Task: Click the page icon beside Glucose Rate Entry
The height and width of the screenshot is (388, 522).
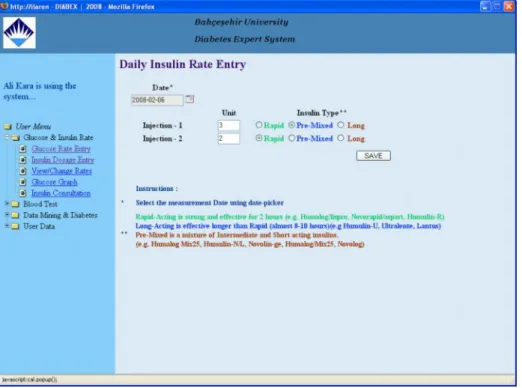Action: pyautogui.click(x=23, y=149)
